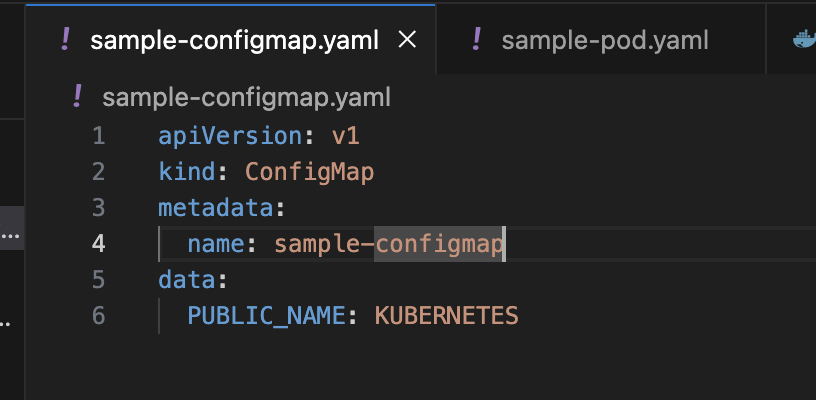Click the breadcrumb YAML file icon
This screenshot has height=400, width=816.
tap(77, 97)
